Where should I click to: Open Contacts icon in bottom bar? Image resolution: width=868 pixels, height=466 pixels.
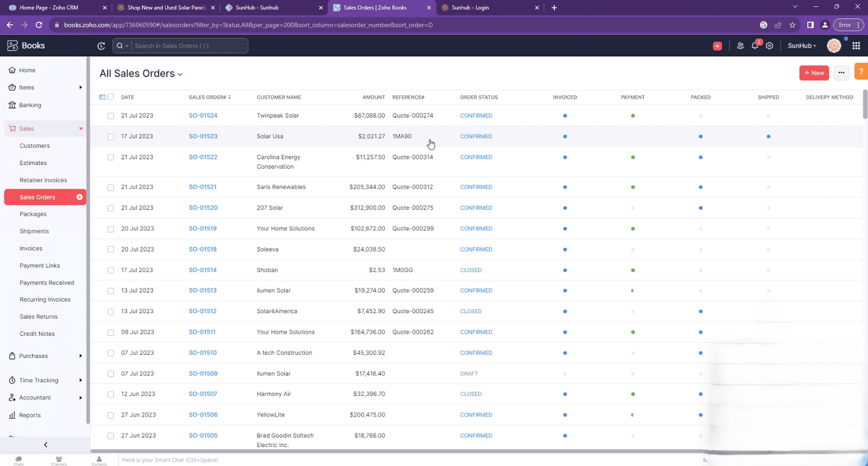[99, 461]
